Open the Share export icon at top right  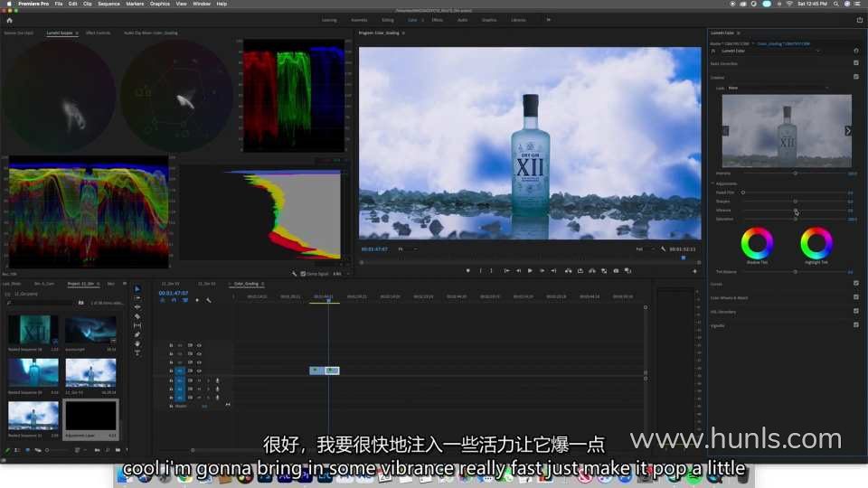[860, 20]
